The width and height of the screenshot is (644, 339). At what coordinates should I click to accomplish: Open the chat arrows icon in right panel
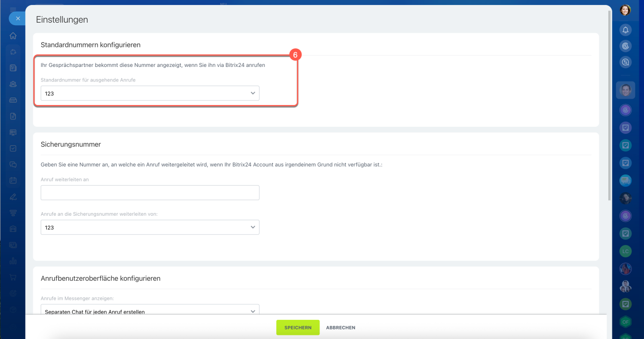tap(625, 62)
